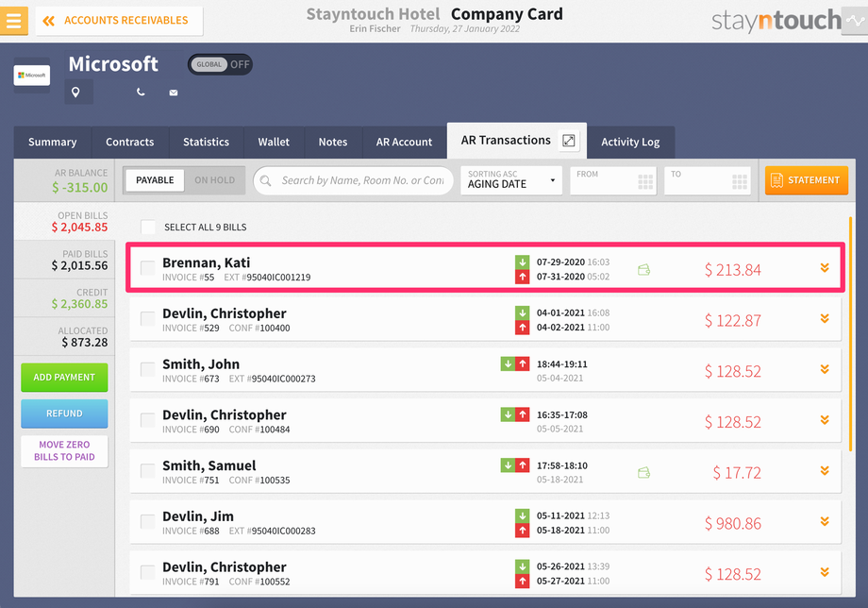This screenshot has width=868, height=608.
Task: Open the Activity Log tab
Action: [630, 143]
